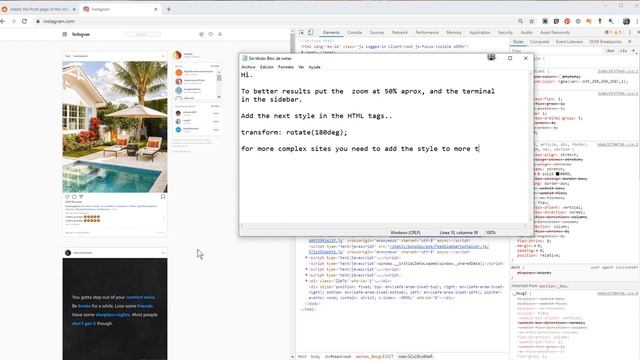Open a new browser tab with plus
The image size is (640, 360).
[x=169, y=9]
